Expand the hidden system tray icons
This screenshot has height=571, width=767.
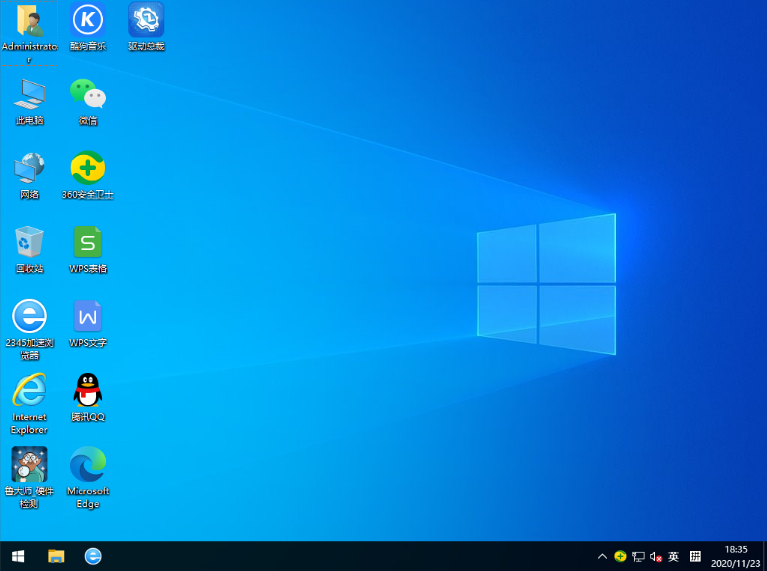(602, 556)
